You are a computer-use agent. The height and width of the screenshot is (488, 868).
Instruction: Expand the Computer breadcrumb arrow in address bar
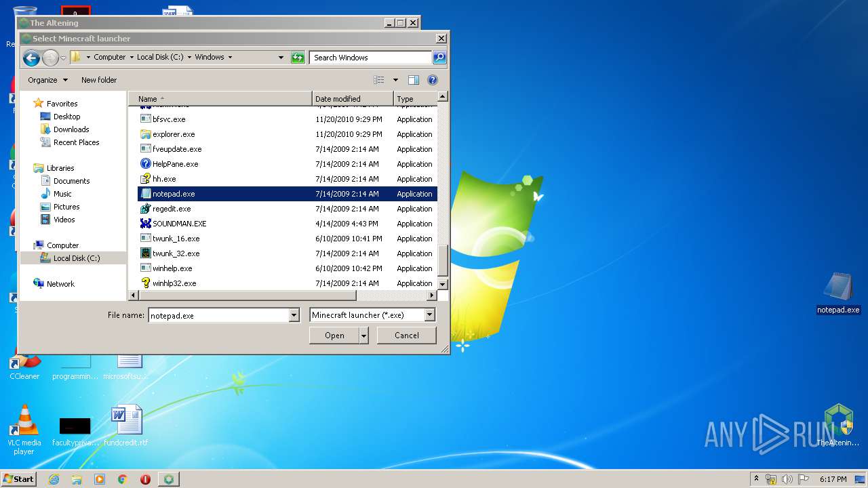coord(132,58)
